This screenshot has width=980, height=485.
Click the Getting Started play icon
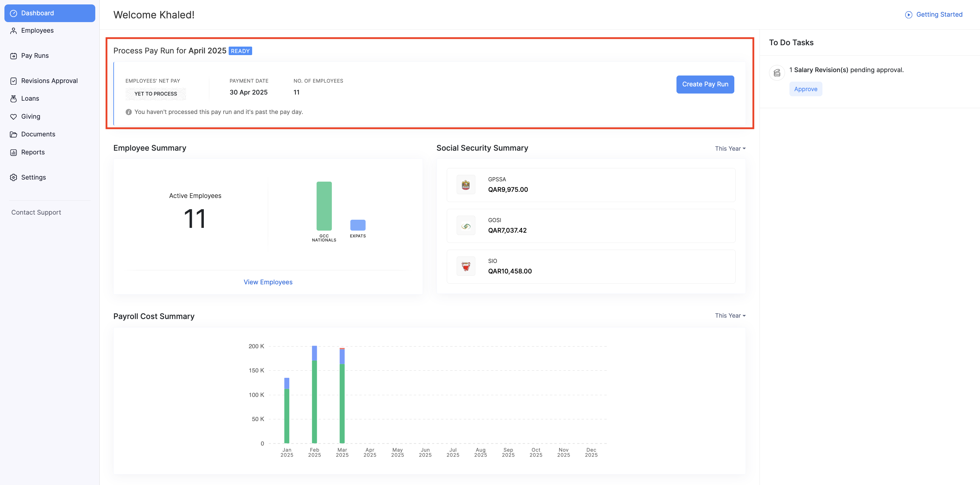pyautogui.click(x=908, y=15)
